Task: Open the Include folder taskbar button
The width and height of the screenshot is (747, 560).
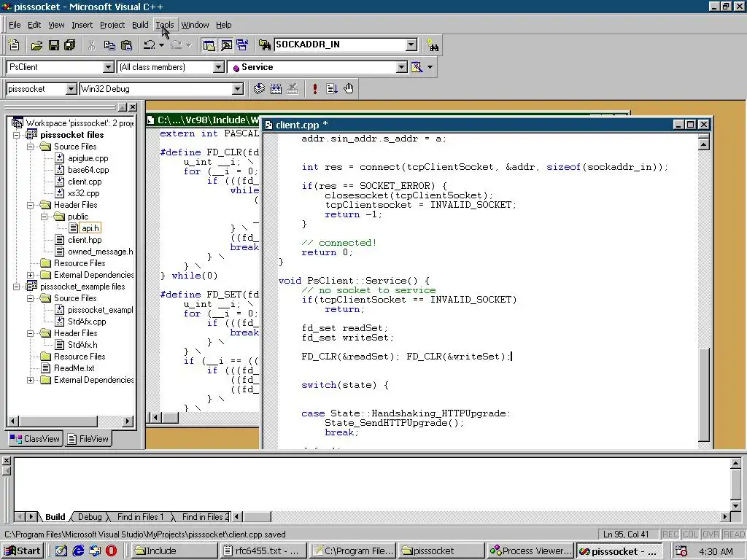Action: [174, 551]
